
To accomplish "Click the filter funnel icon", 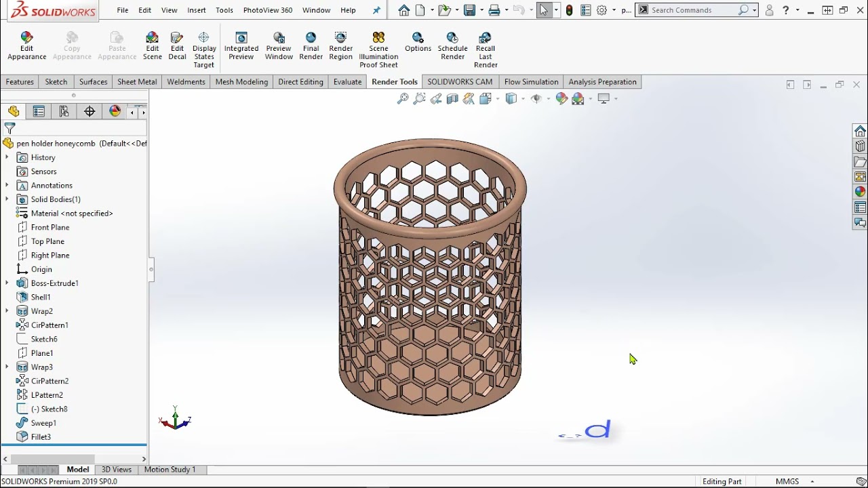I will pyautogui.click(x=9, y=128).
